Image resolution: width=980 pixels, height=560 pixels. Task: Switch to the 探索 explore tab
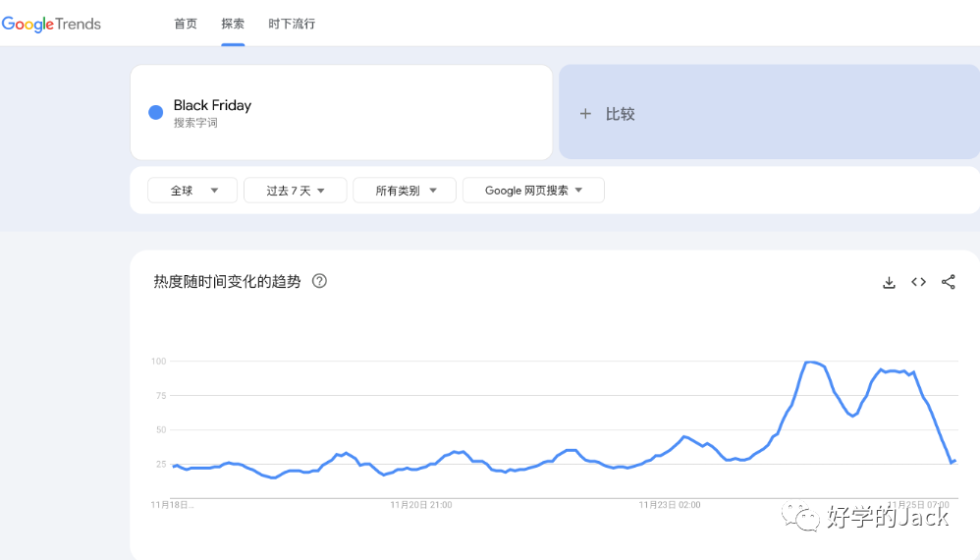click(233, 24)
